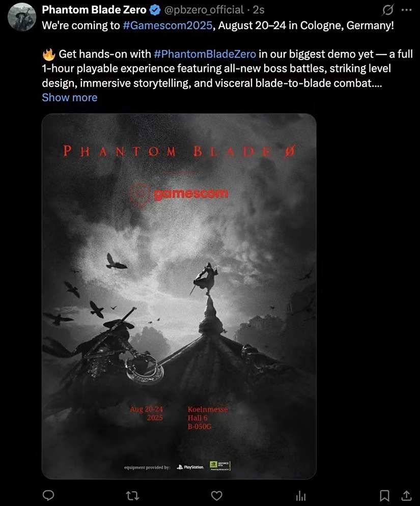This screenshot has width=420, height=506.
Task: Open the 2s post timestamp
Action: coord(259,10)
